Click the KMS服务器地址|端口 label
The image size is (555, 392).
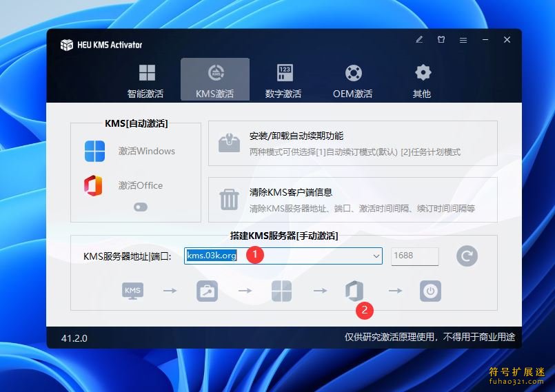128,256
